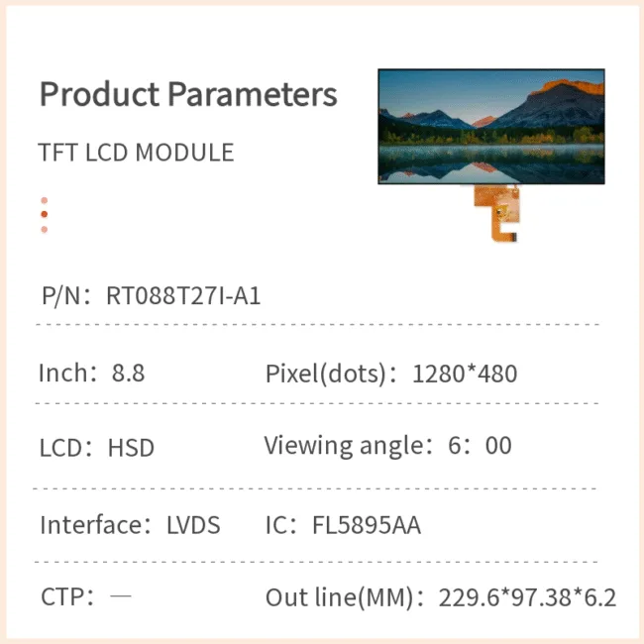
Task: Click the "Out line(MM)" label
Action: 344,598
